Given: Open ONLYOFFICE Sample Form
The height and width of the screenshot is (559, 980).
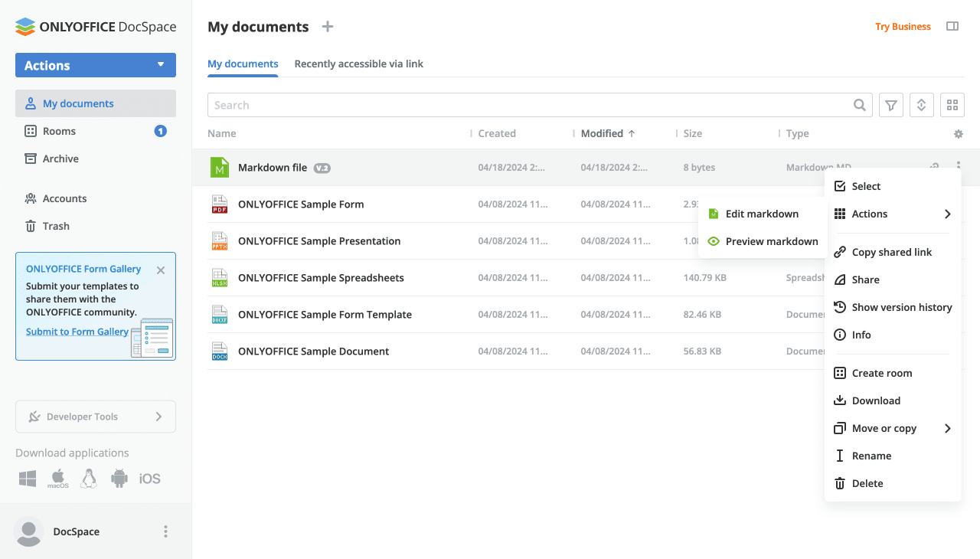Looking at the screenshot, I should coord(301,204).
